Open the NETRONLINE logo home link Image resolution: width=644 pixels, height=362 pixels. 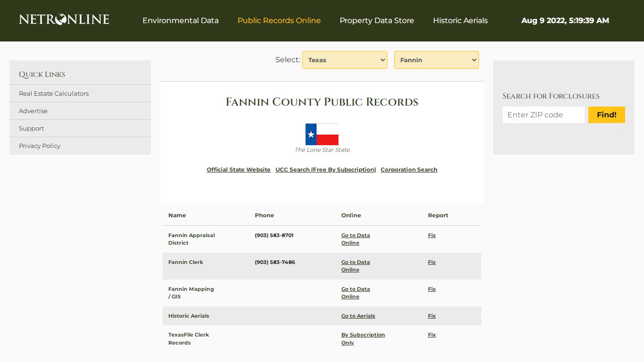click(x=64, y=19)
